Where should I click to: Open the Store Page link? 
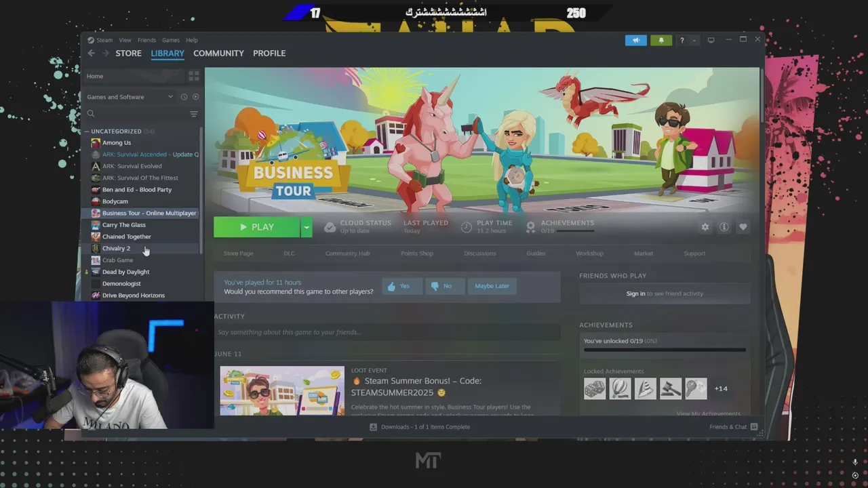click(x=238, y=253)
